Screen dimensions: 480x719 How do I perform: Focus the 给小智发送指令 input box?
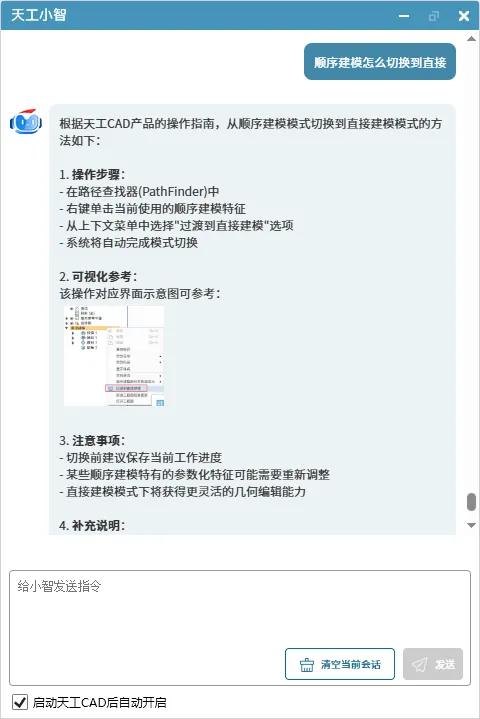point(240,608)
